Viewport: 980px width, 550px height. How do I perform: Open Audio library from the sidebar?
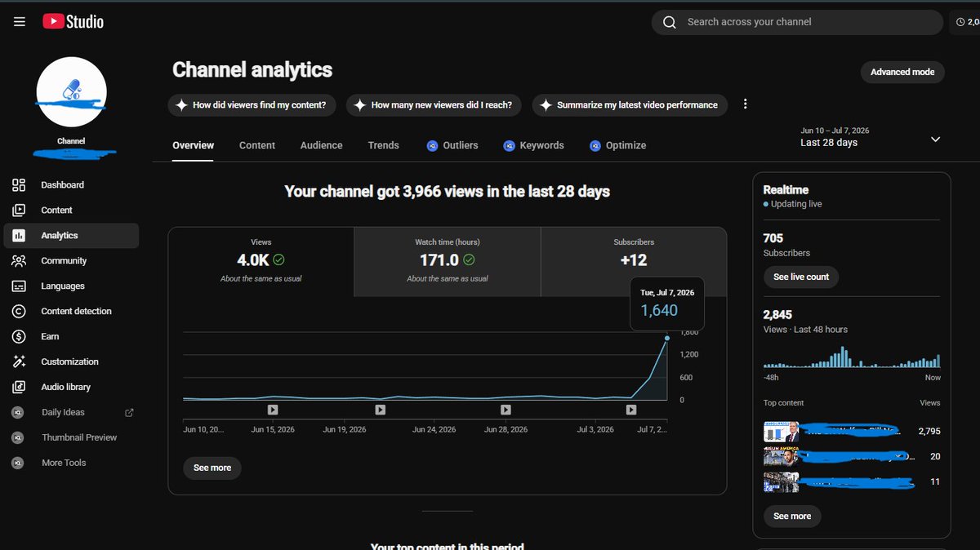pos(72,388)
